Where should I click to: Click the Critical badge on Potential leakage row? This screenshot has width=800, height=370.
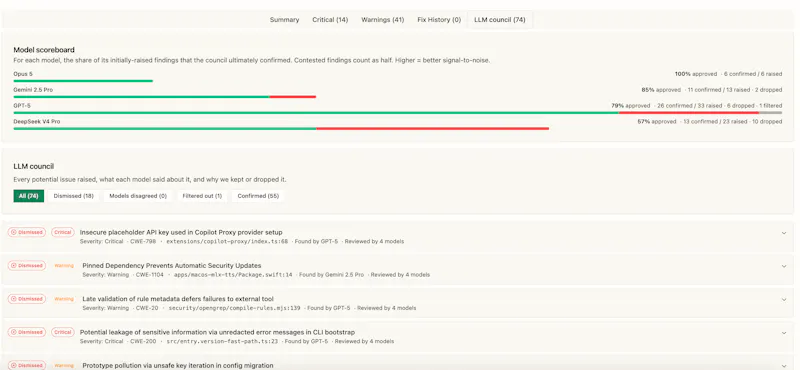click(63, 332)
